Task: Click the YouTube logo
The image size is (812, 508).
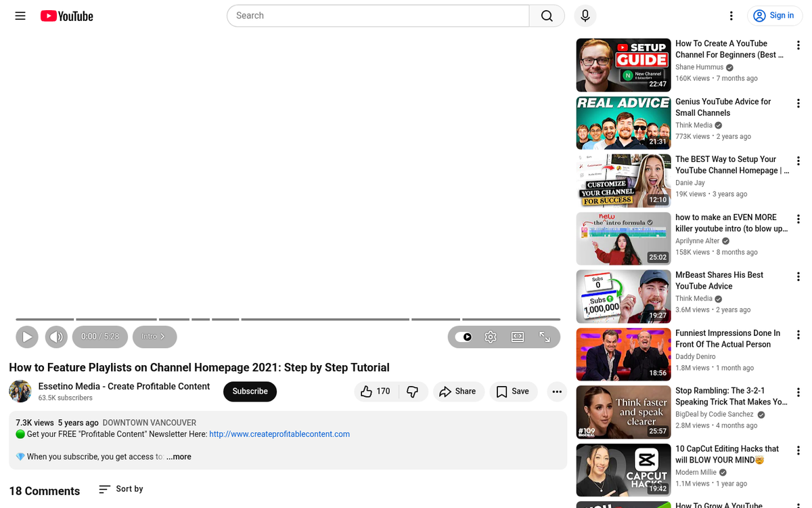Action: (x=66, y=16)
